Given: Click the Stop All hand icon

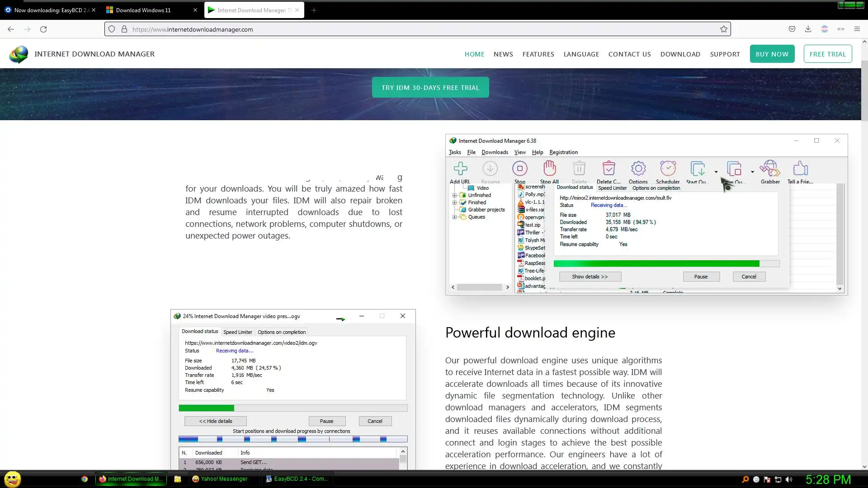Looking at the screenshot, I should (x=549, y=169).
